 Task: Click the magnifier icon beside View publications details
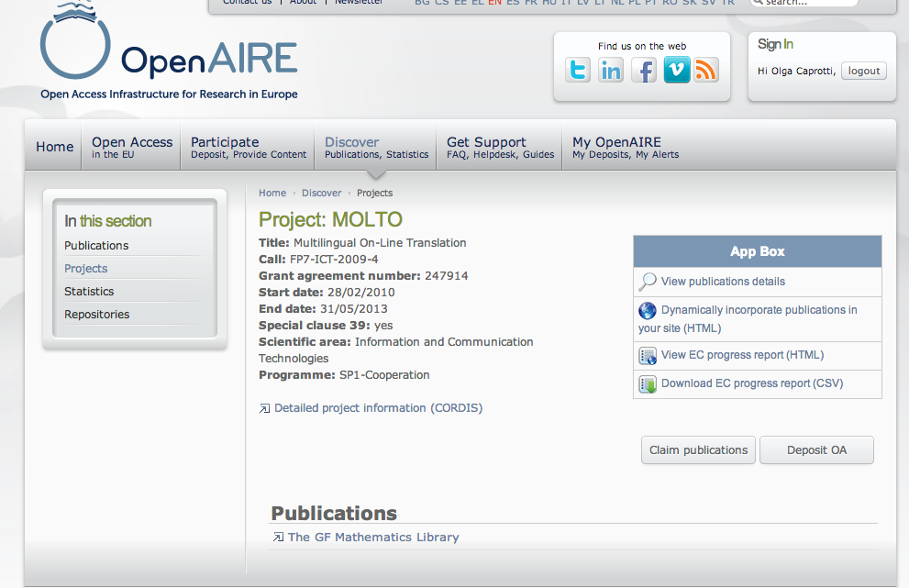point(648,282)
